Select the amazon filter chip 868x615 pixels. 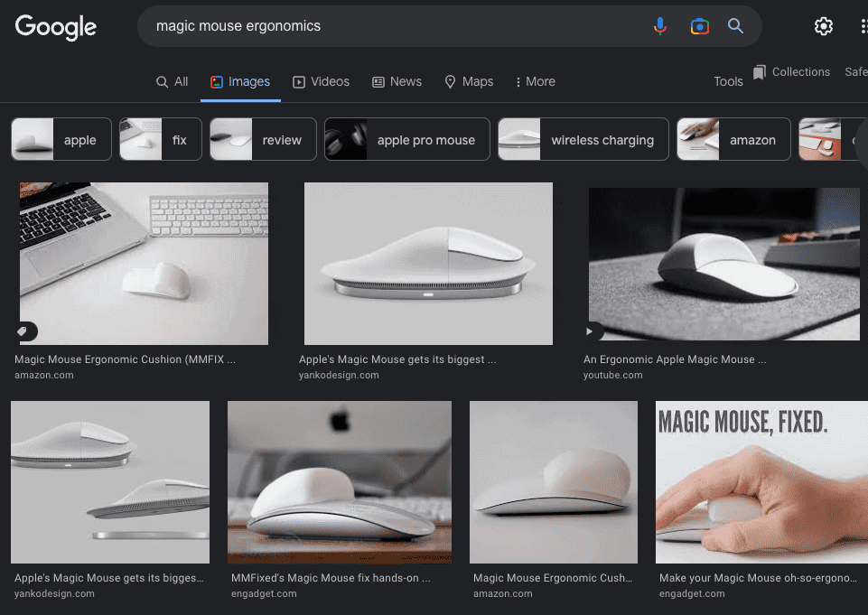(734, 139)
